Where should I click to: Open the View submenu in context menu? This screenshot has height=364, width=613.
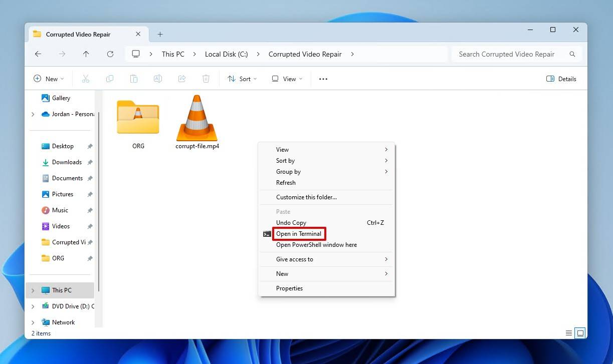point(326,150)
